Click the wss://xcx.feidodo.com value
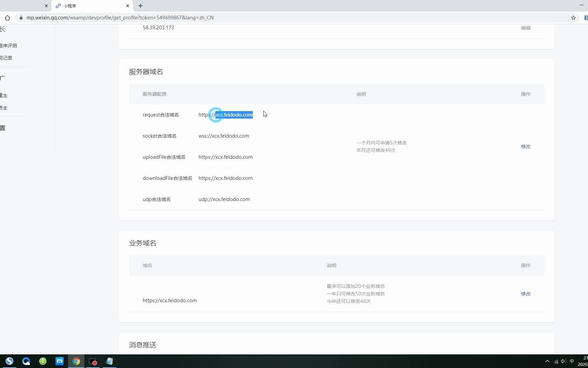588x368 pixels. click(224, 136)
